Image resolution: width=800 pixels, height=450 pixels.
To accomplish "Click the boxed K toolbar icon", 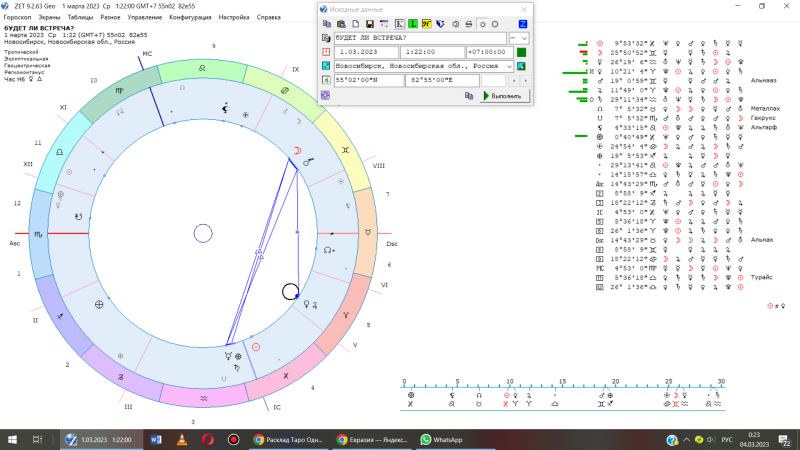I will point(399,23).
